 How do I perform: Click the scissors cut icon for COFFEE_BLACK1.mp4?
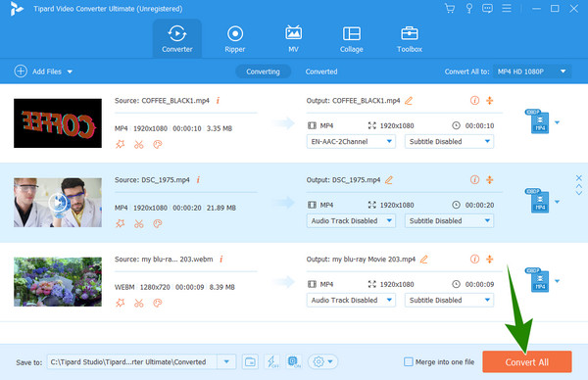click(x=139, y=144)
